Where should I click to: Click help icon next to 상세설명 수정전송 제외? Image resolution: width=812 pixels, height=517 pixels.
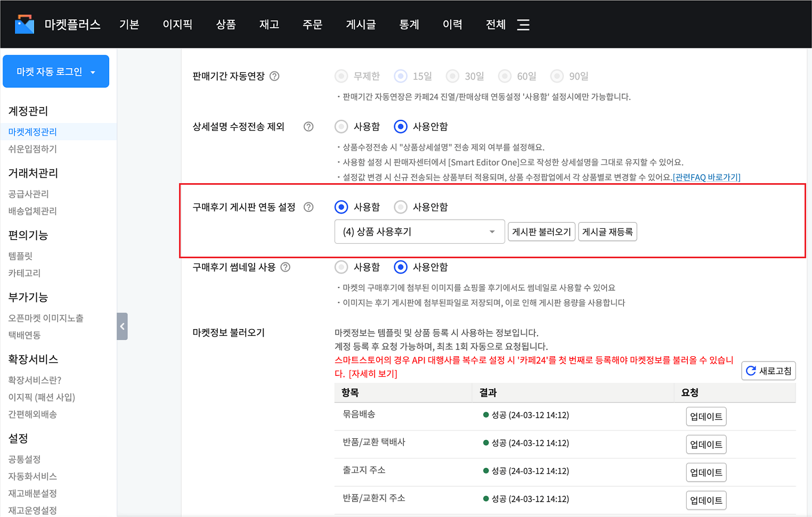point(308,127)
